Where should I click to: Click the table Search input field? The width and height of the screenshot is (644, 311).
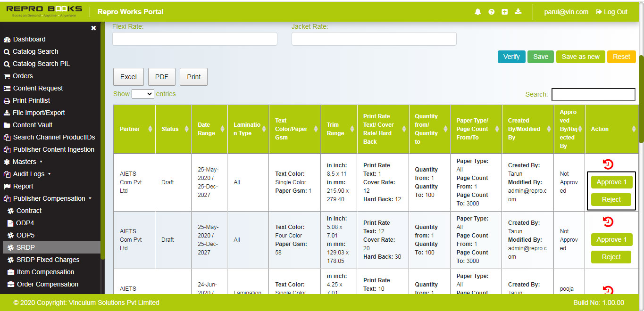tap(593, 94)
